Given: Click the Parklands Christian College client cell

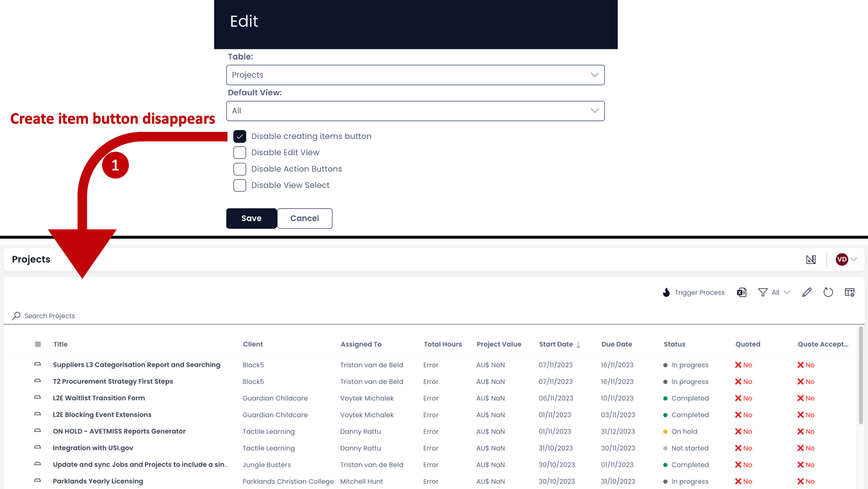Looking at the screenshot, I should (x=288, y=481).
